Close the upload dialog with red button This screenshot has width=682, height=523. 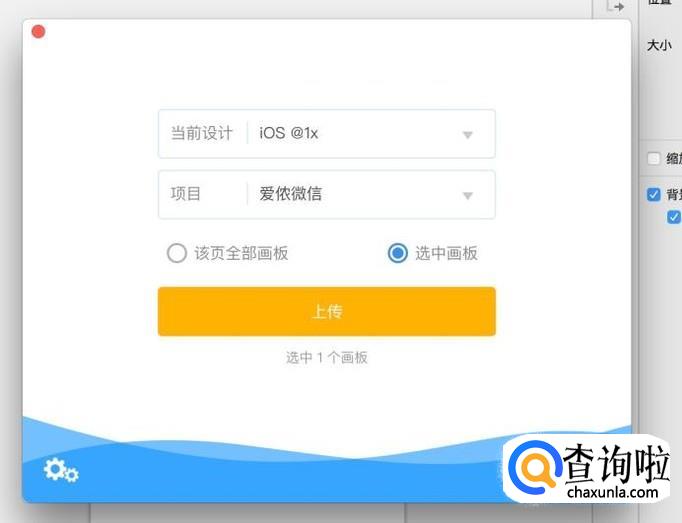[38, 32]
